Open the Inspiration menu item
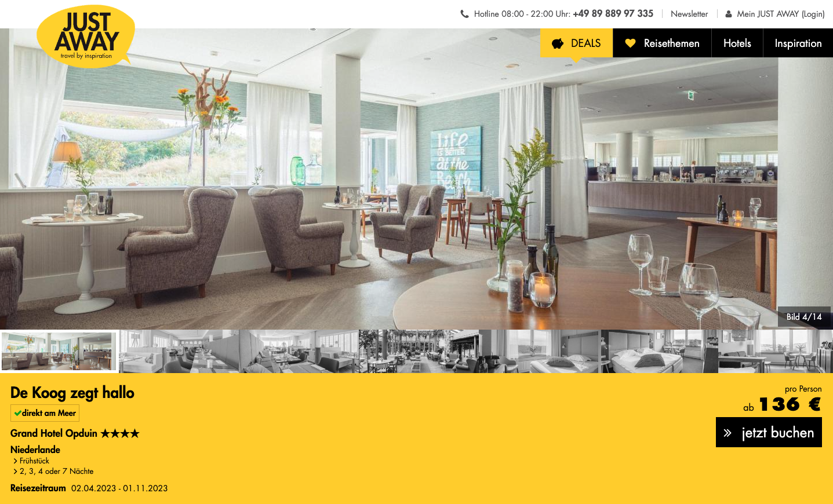This screenshot has height=504, width=833. 798,43
